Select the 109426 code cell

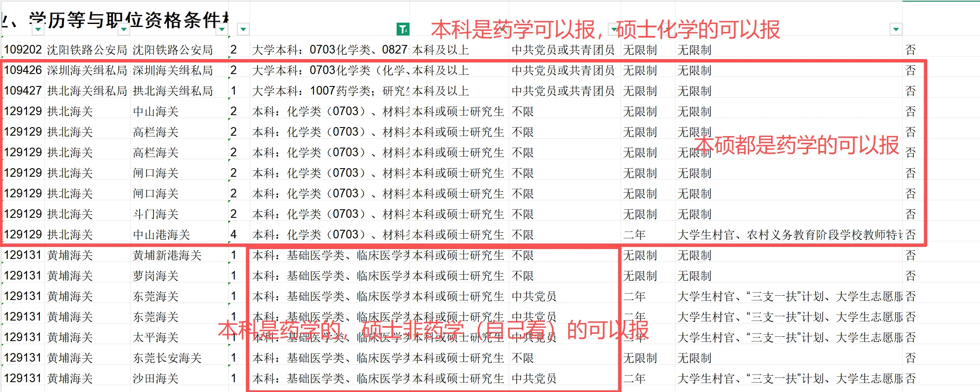(23, 70)
